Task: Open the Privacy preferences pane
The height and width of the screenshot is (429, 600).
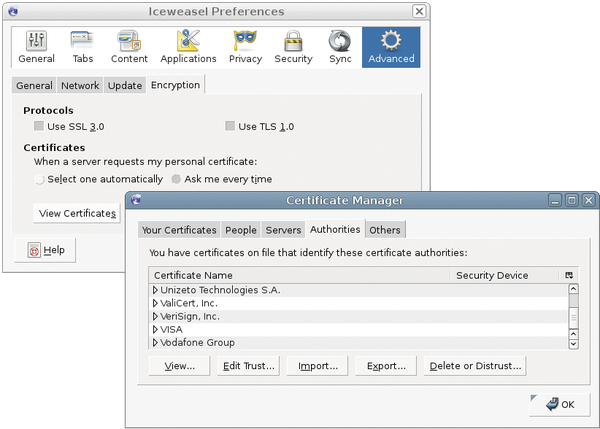Action: [245, 47]
